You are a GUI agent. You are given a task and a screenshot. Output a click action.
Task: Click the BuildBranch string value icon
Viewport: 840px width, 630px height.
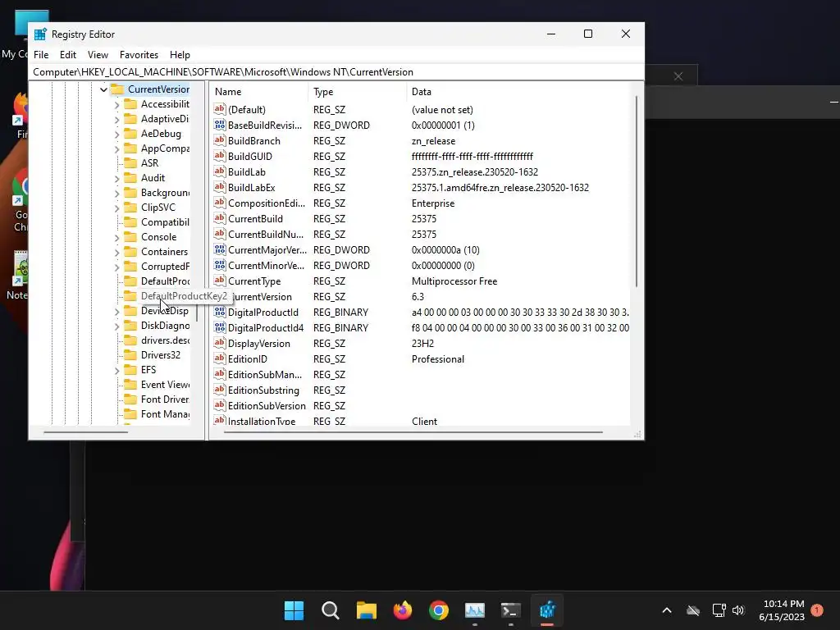coord(219,140)
